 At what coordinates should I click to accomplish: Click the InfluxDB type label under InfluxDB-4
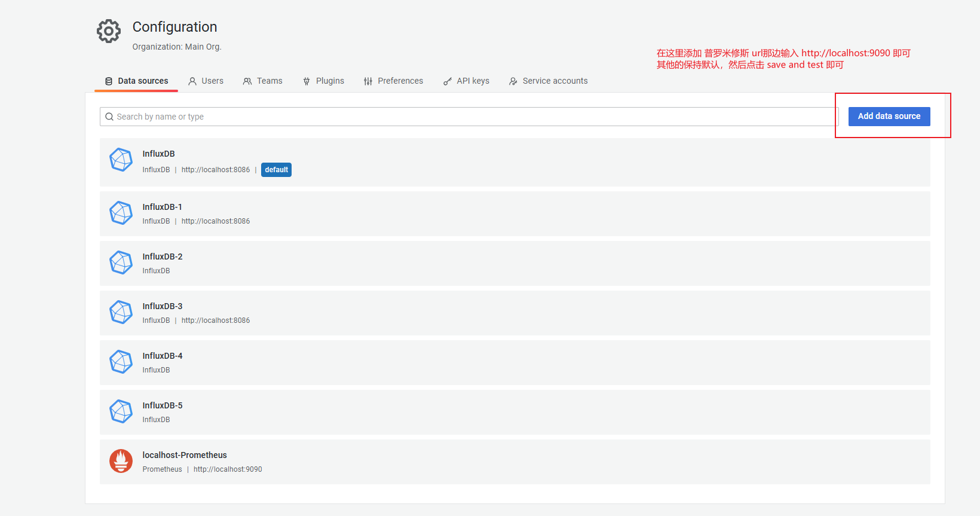[x=156, y=370]
